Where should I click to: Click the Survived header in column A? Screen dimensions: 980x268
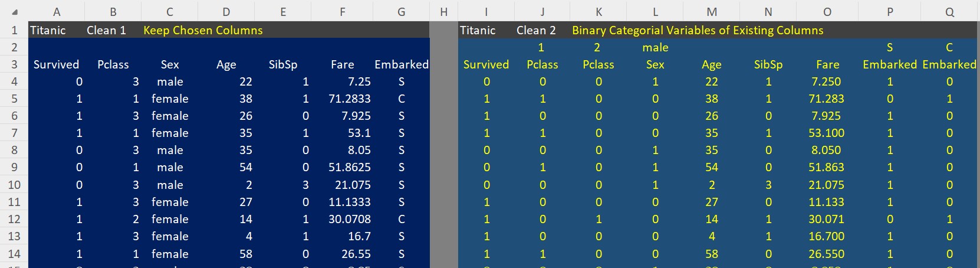[x=56, y=64]
